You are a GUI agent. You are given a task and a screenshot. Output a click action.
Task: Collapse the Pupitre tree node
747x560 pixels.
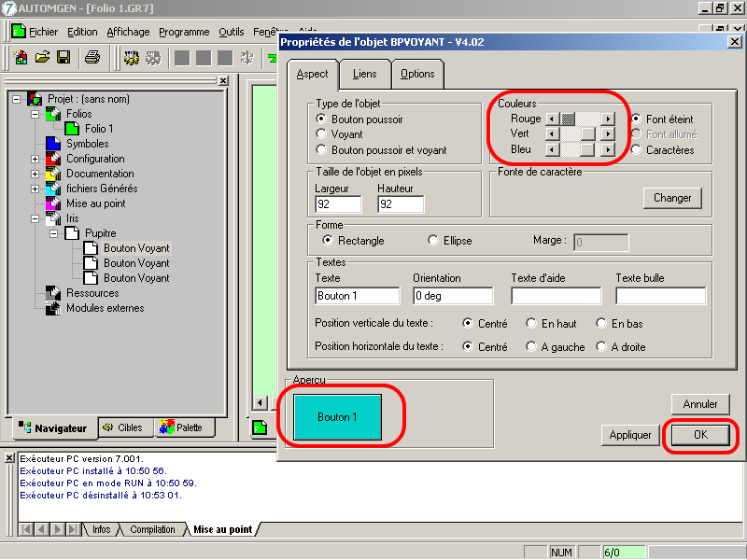click(x=54, y=233)
